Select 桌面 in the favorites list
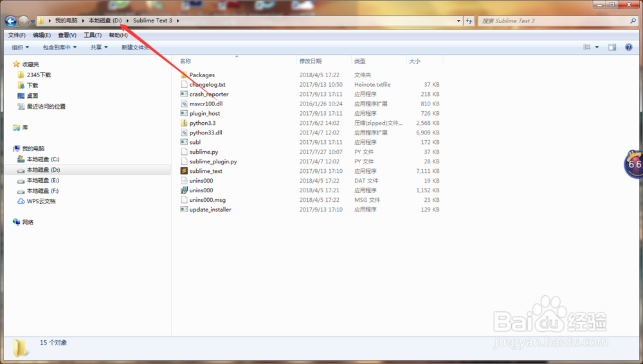This screenshot has height=364, width=643. click(32, 96)
